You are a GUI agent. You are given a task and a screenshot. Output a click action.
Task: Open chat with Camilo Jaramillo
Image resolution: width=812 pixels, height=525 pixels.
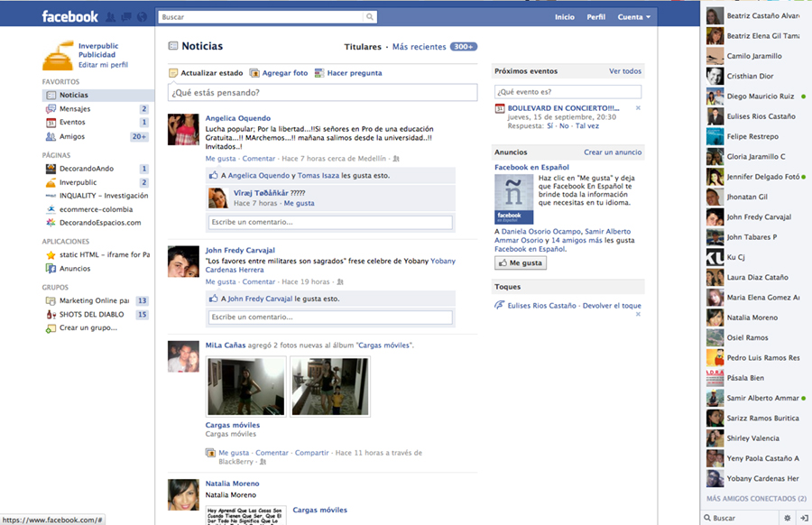[x=756, y=56]
